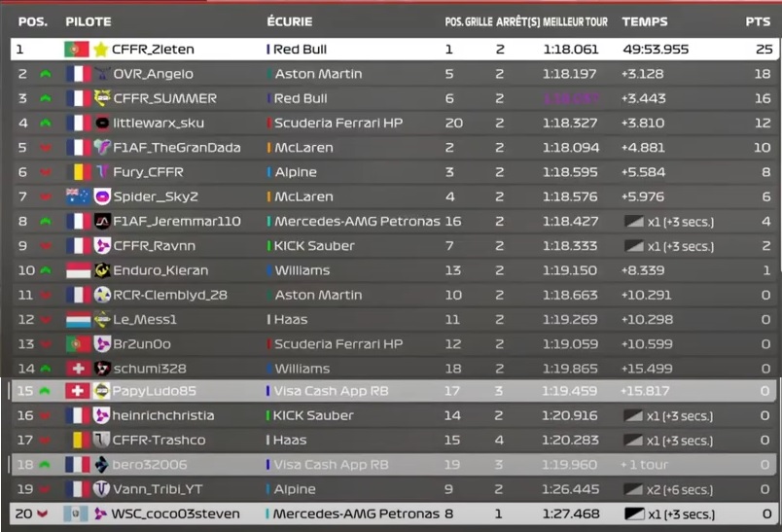Select driver name CFFR_SUMMER
This screenshot has width=782, height=532.
[x=164, y=98]
